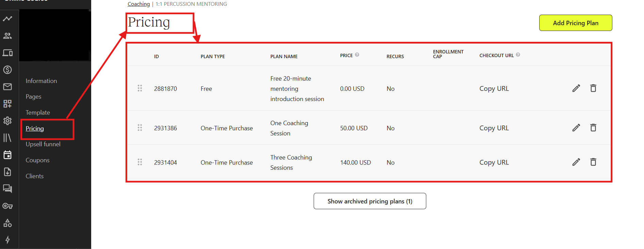Delete the One Coaching Session plan
Image resolution: width=644 pixels, height=249 pixels.
pos(593,128)
